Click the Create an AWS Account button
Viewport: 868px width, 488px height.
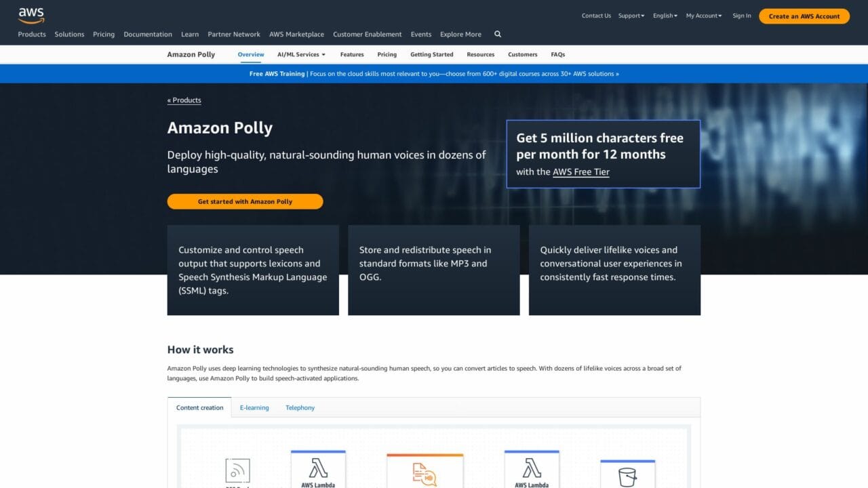tap(804, 16)
